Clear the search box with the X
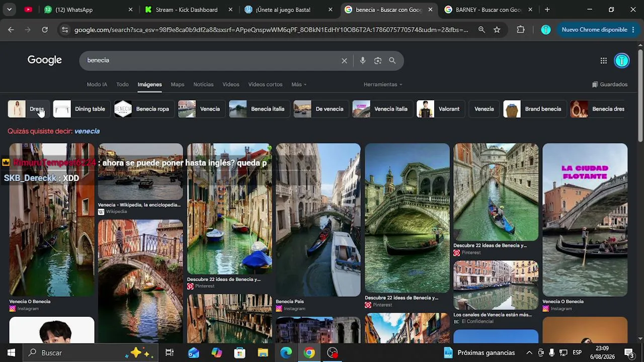This screenshot has height=362, width=644. coord(344,60)
